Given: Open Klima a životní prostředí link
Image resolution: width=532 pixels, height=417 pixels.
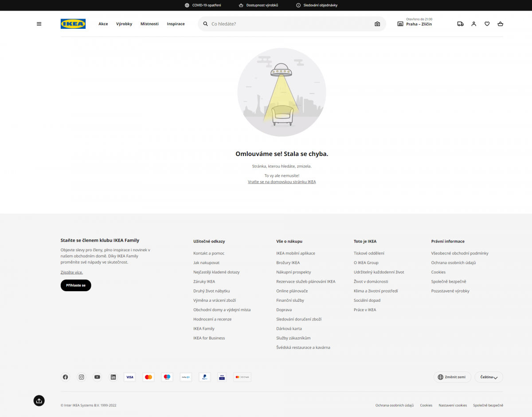Looking at the screenshot, I should (x=376, y=291).
